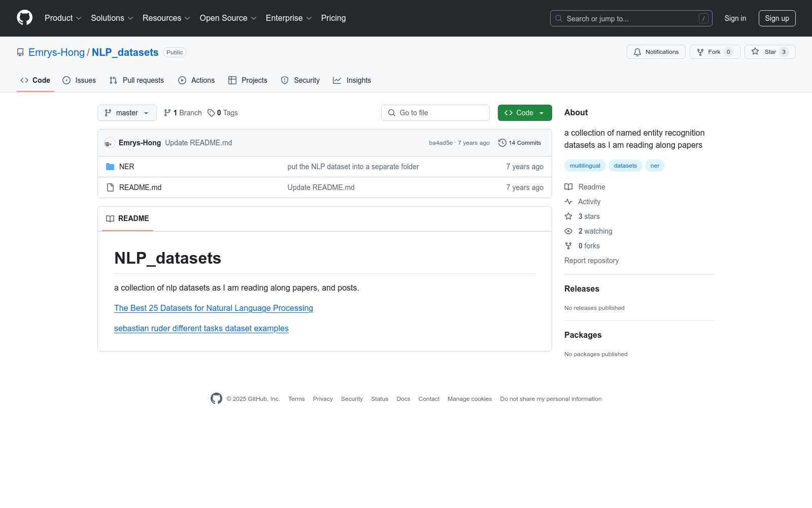The image size is (812, 508).
Task: Switch to the Security tab
Action: point(300,80)
